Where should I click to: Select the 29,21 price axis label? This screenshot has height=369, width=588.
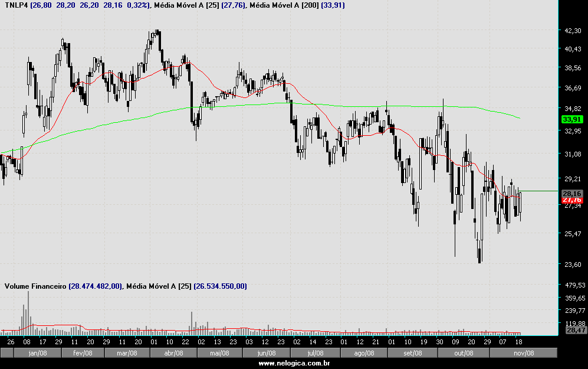[573, 179]
